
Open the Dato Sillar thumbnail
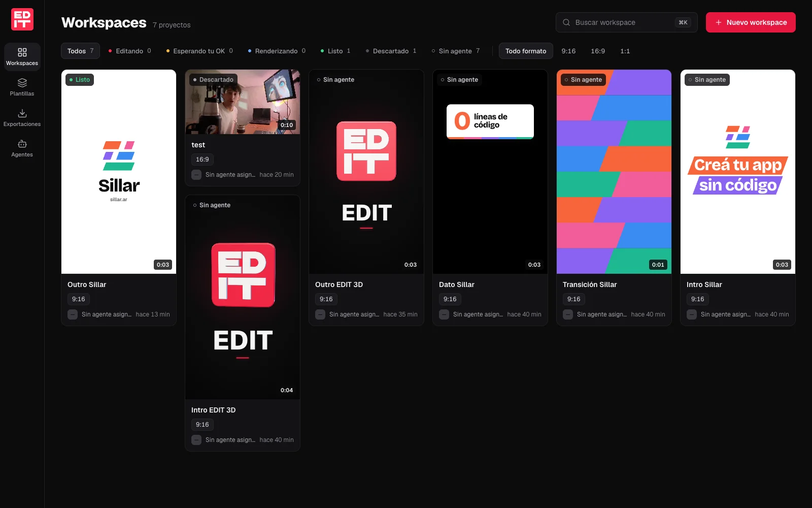tap(490, 172)
